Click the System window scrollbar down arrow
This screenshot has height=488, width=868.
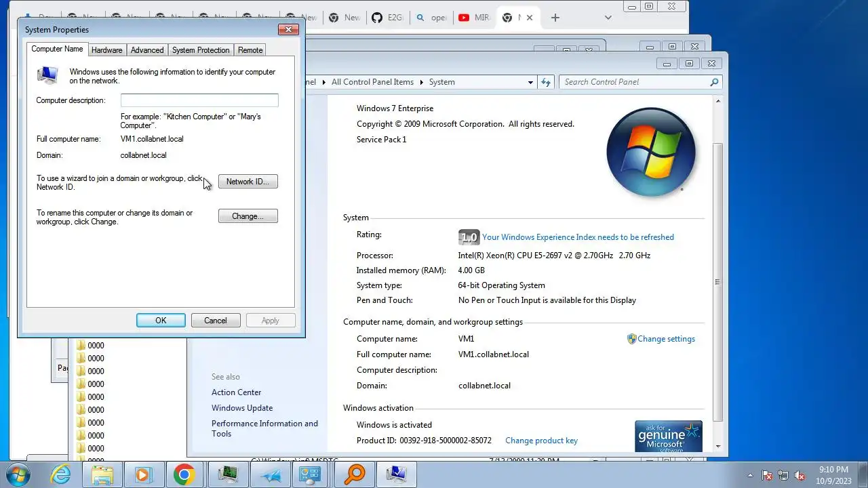[718, 447]
